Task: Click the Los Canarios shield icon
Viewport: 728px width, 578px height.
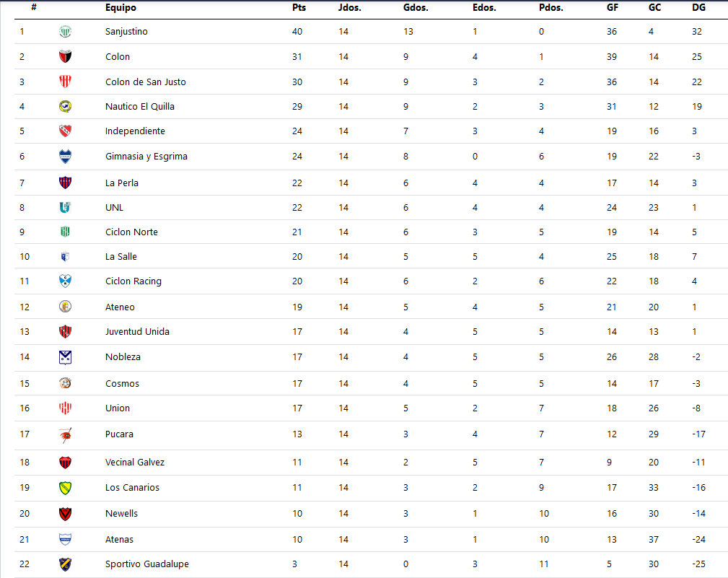Action: (65, 488)
